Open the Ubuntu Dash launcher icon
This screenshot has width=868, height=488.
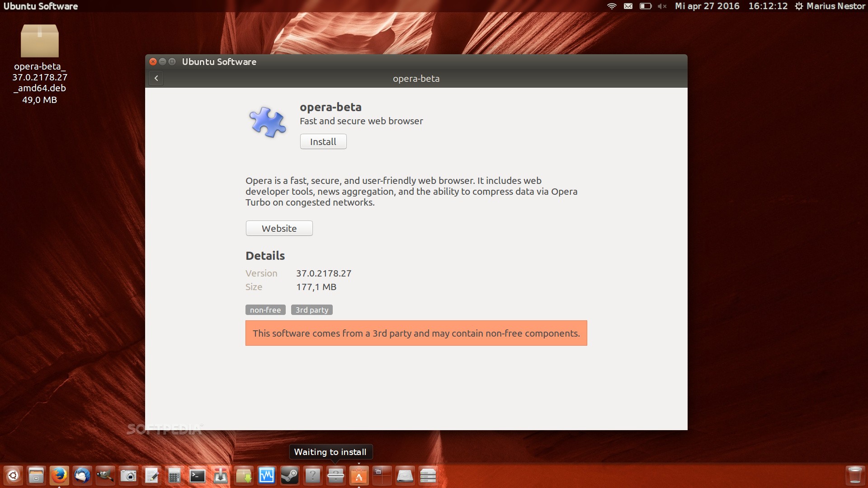13,475
